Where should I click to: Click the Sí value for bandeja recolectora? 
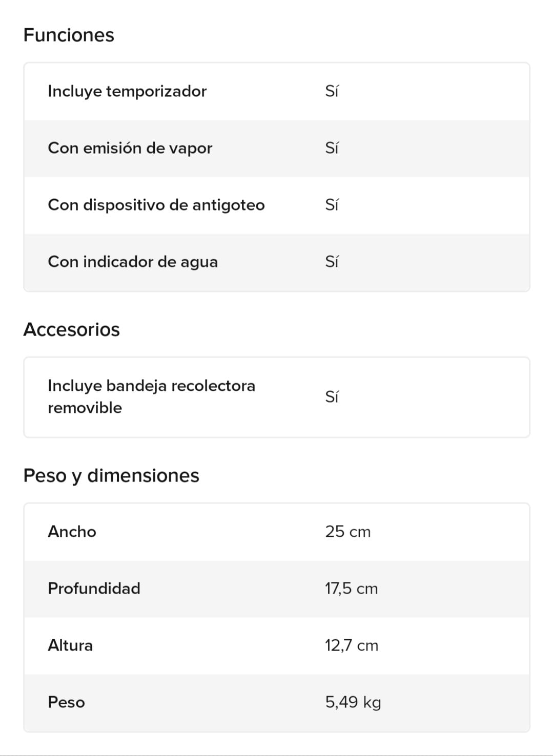coord(332,397)
